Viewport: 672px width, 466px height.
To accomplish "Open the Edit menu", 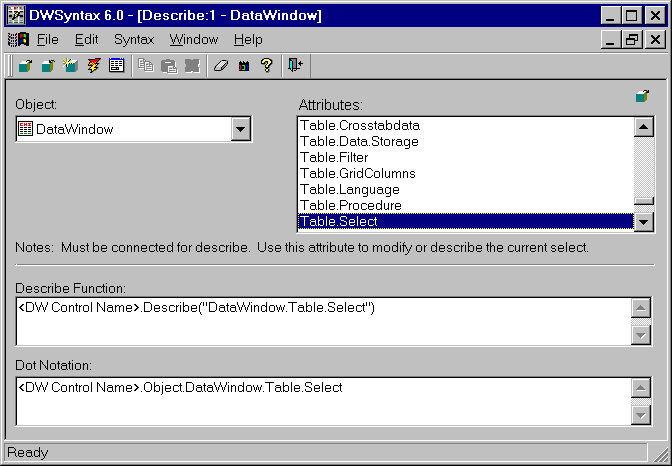I will tap(87, 39).
